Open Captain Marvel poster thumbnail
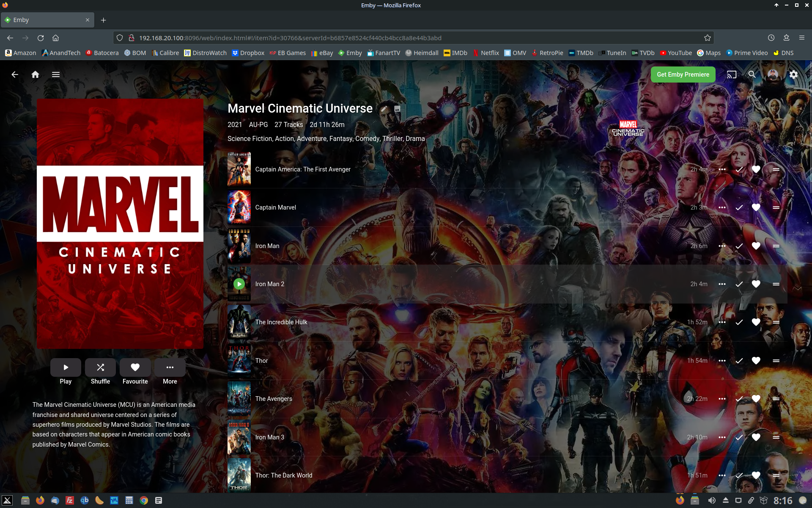 pyautogui.click(x=239, y=207)
